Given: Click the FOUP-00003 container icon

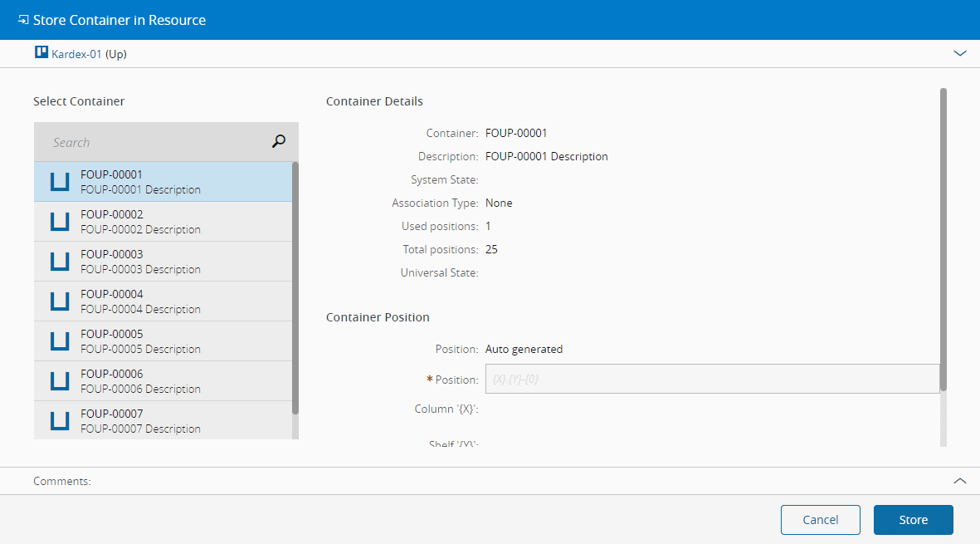Looking at the screenshot, I should pyautogui.click(x=59, y=262).
